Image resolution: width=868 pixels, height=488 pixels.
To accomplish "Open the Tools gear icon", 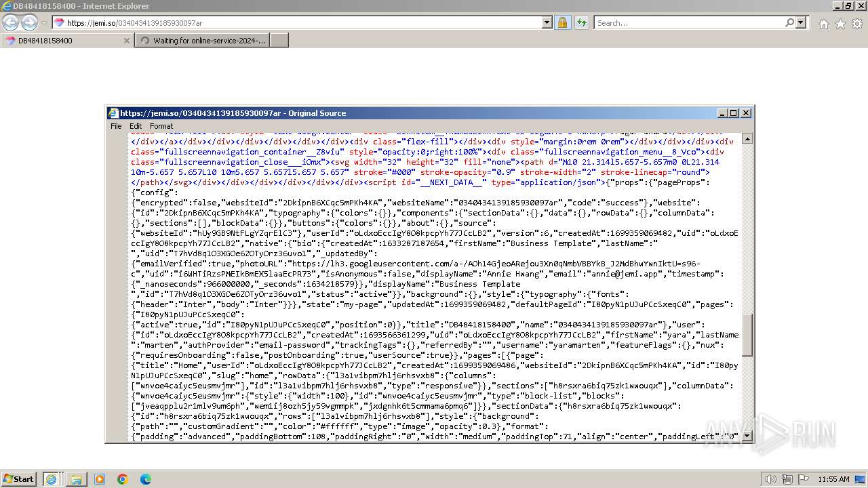I will click(x=857, y=24).
